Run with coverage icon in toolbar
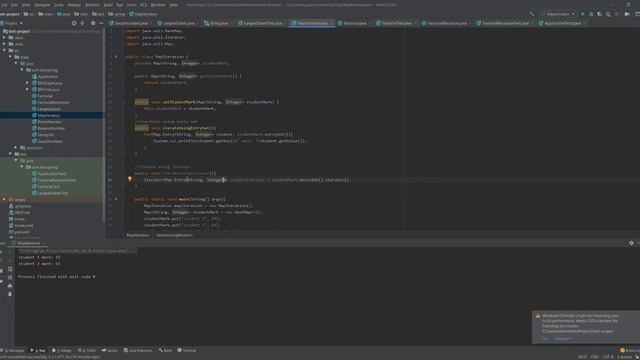 [x=600, y=14]
